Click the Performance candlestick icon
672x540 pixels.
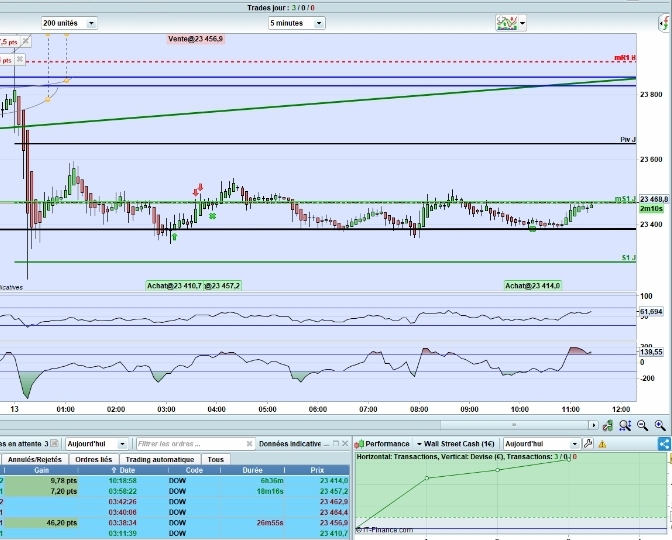360,444
